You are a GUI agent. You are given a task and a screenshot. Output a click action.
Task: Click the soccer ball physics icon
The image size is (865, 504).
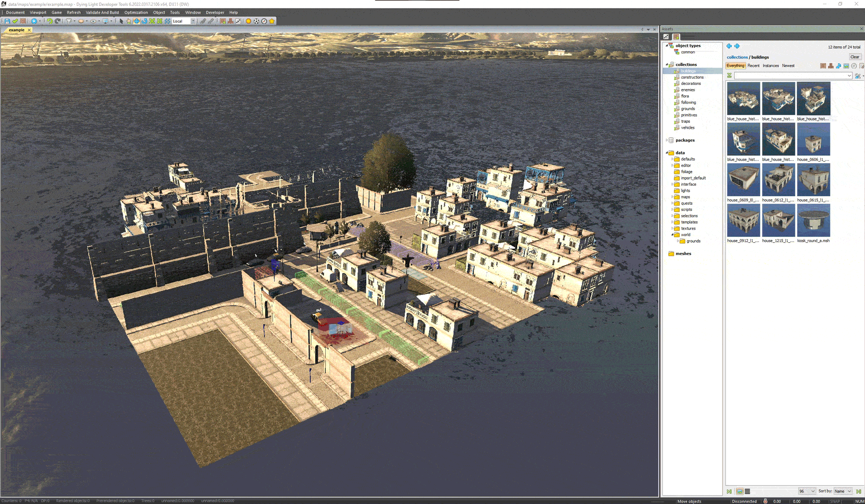click(256, 21)
